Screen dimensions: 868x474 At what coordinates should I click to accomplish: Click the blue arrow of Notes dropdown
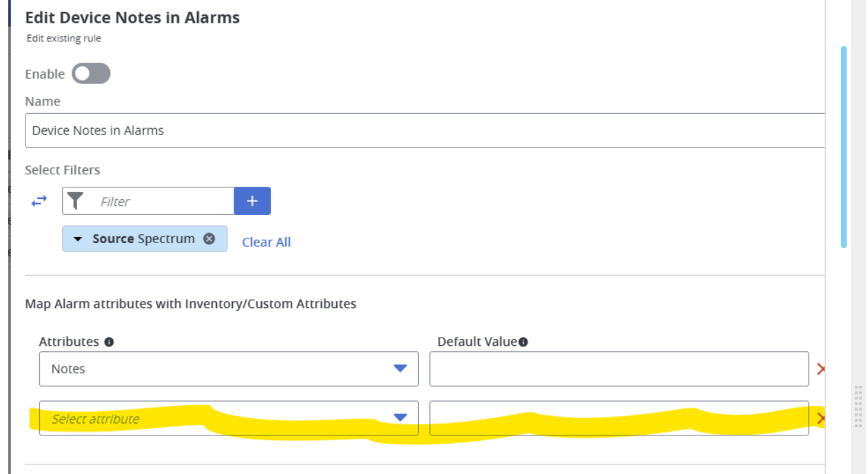400,369
